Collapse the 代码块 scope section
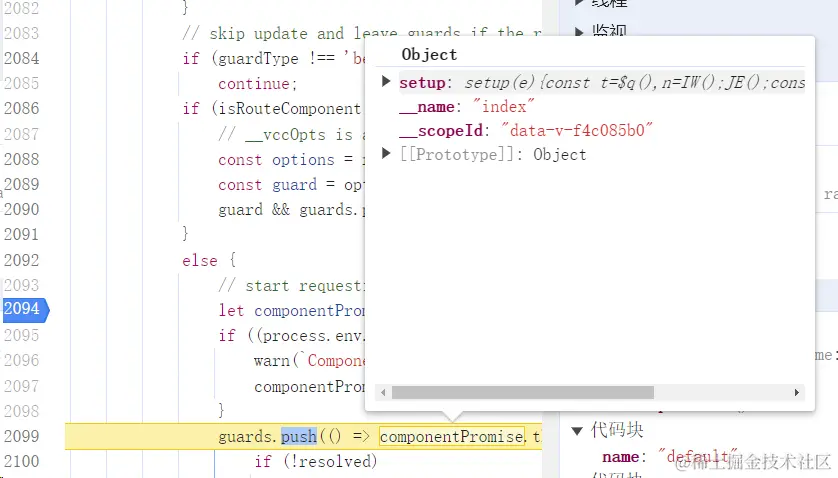The image size is (838, 478). pyautogui.click(x=577, y=430)
